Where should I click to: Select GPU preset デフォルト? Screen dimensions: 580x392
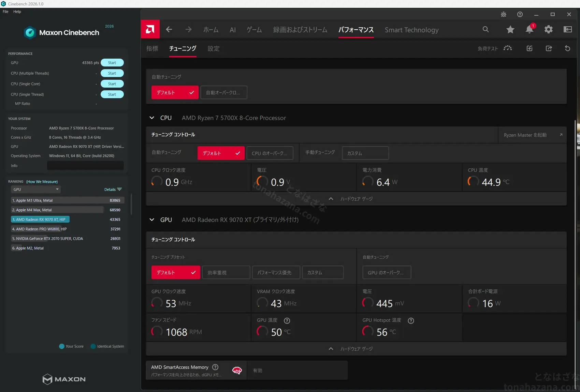pyautogui.click(x=176, y=272)
